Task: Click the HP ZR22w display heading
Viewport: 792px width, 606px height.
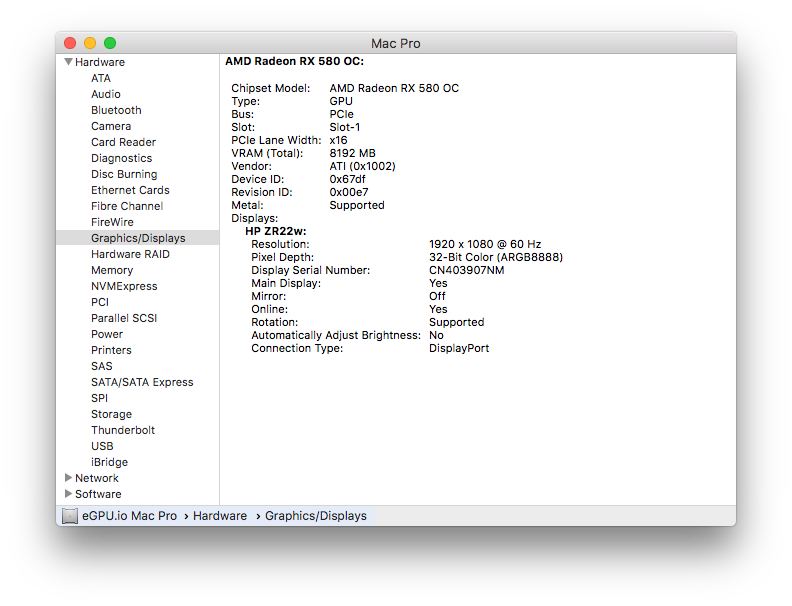Action: pos(276,231)
